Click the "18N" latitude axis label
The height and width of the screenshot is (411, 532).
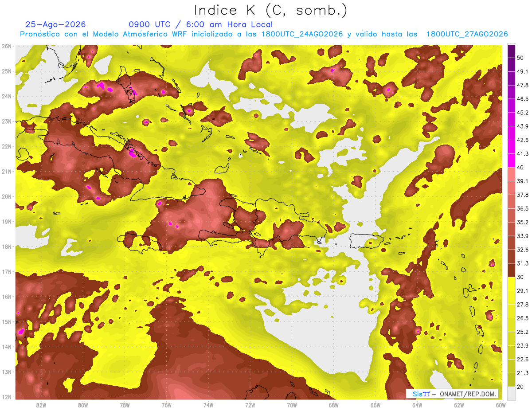6,247
